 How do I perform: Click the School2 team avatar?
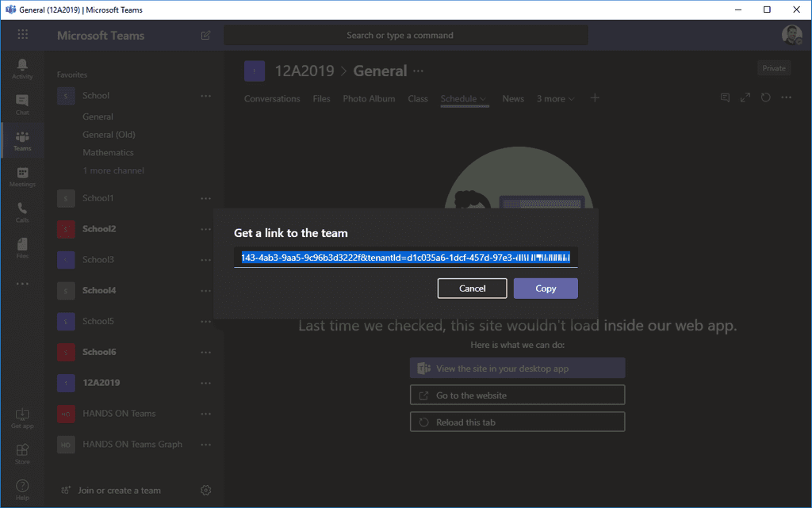coord(66,229)
